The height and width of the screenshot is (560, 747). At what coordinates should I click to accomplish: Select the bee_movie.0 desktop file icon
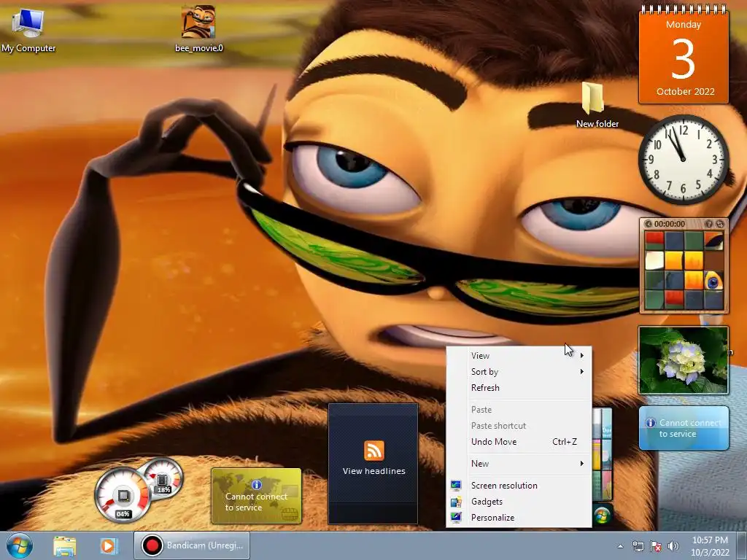[198, 28]
